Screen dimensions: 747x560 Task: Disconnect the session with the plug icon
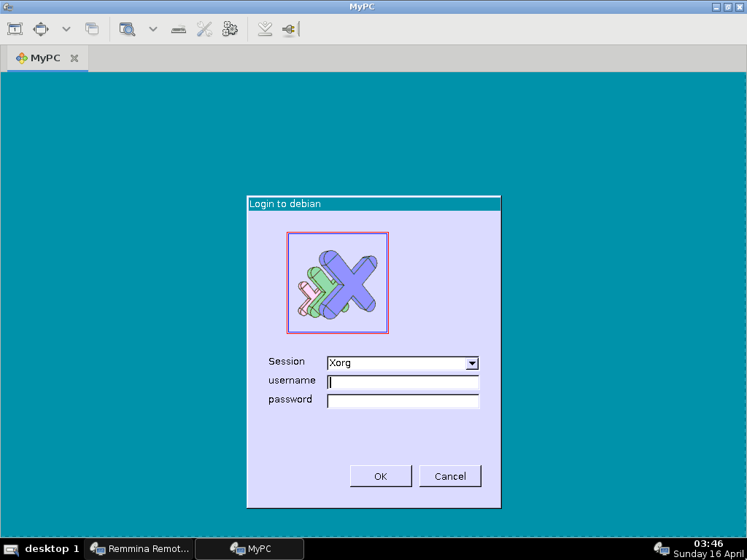click(290, 29)
